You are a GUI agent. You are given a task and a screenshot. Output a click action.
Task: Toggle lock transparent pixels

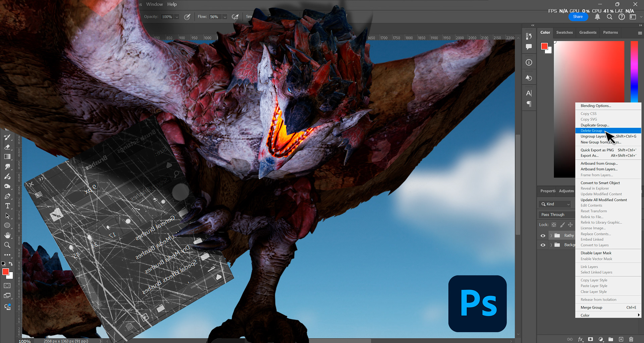(554, 225)
